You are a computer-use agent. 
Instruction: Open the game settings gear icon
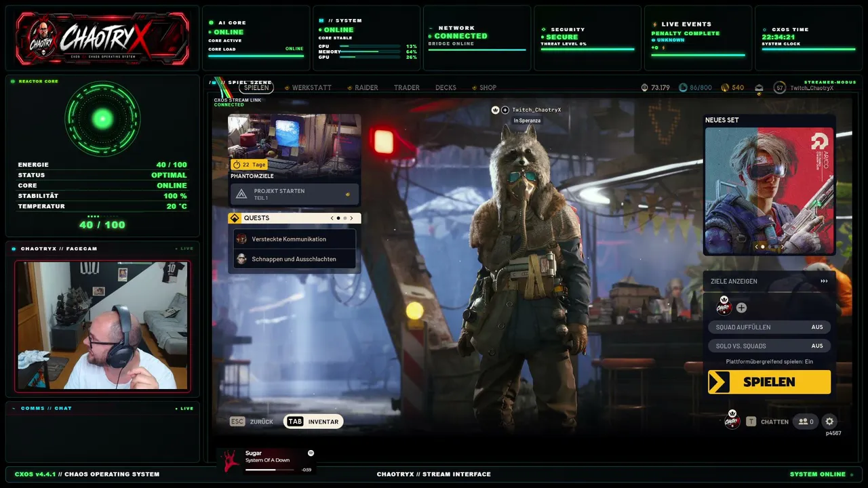829,422
